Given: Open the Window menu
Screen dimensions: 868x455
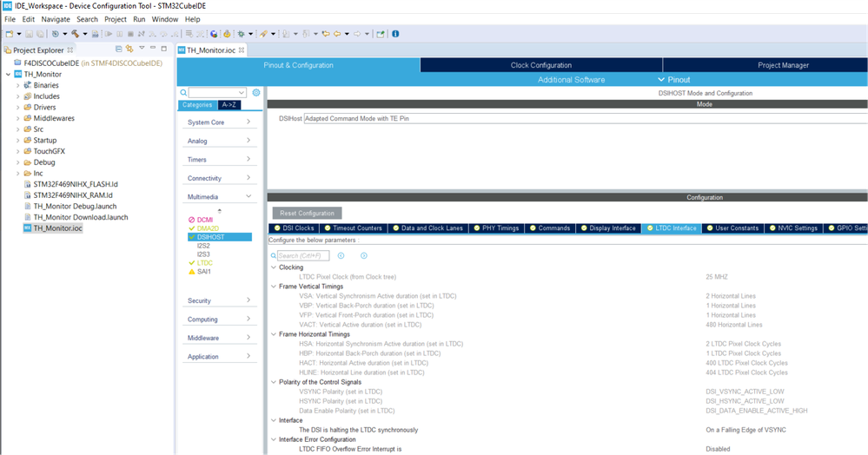Looking at the screenshot, I should 165,19.
